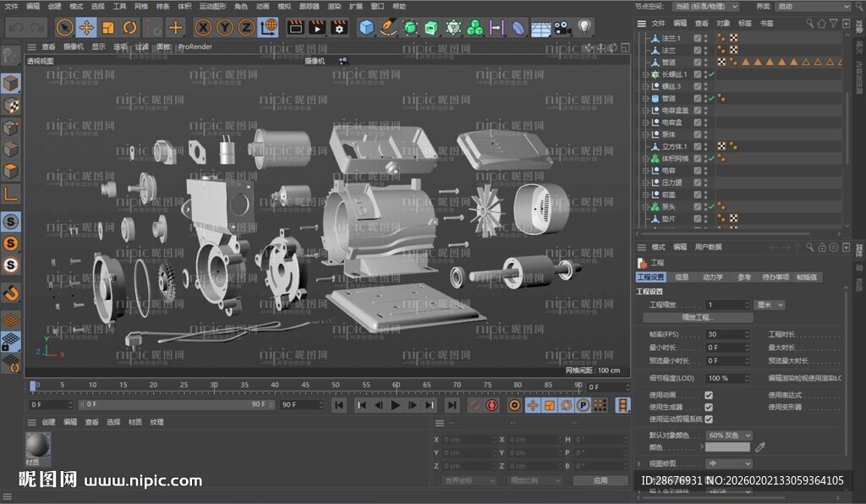Switch to the 动力学 tab
The width and height of the screenshot is (866, 504).
coord(715,277)
